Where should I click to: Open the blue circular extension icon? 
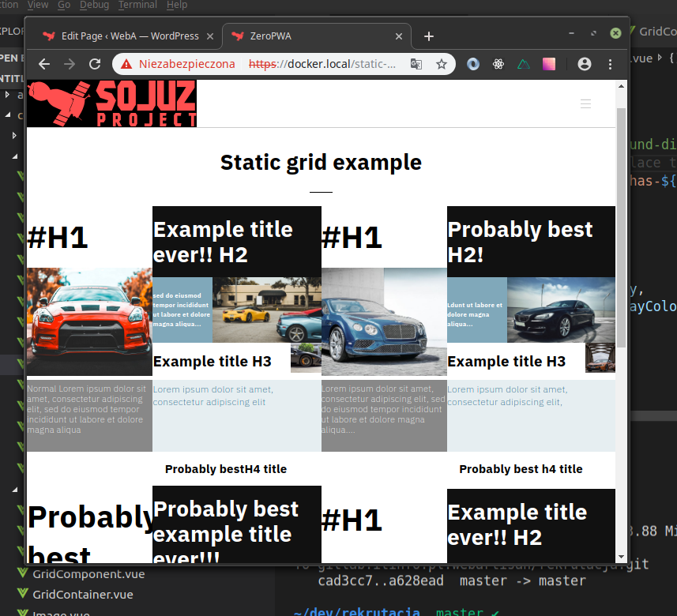[473, 64]
